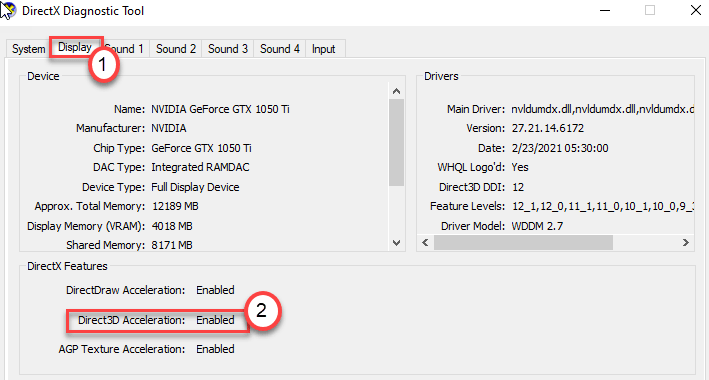The image size is (709, 380).
Task: Click the DirectDraw Acceleration status text
Action: pos(215,290)
